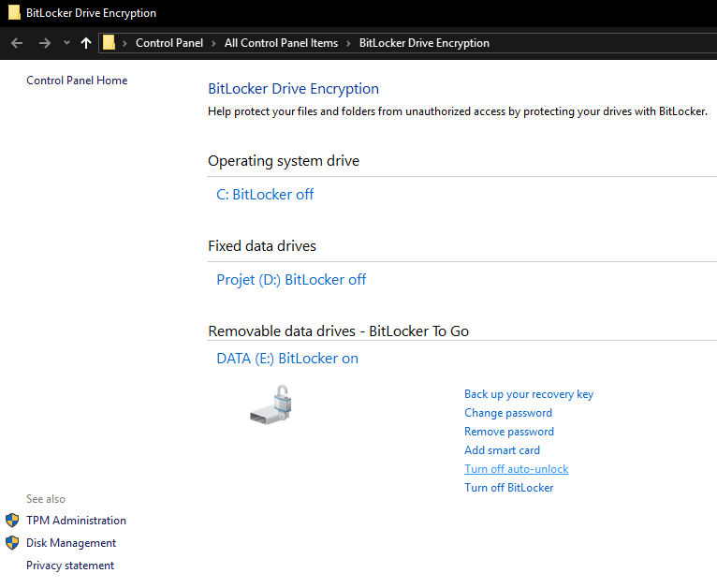Navigate to Control Panel breadcrumb
Screen dimensions: 717x588
(x=169, y=43)
